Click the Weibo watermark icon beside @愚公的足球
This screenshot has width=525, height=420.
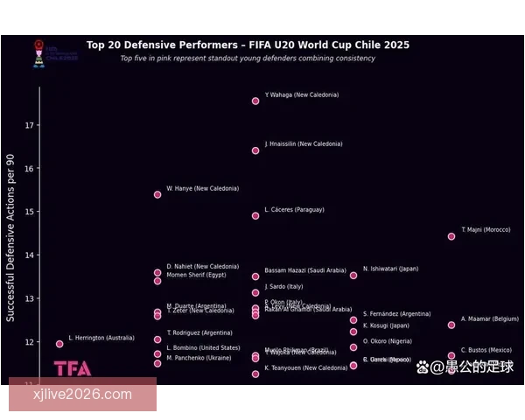(x=425, y=367)
